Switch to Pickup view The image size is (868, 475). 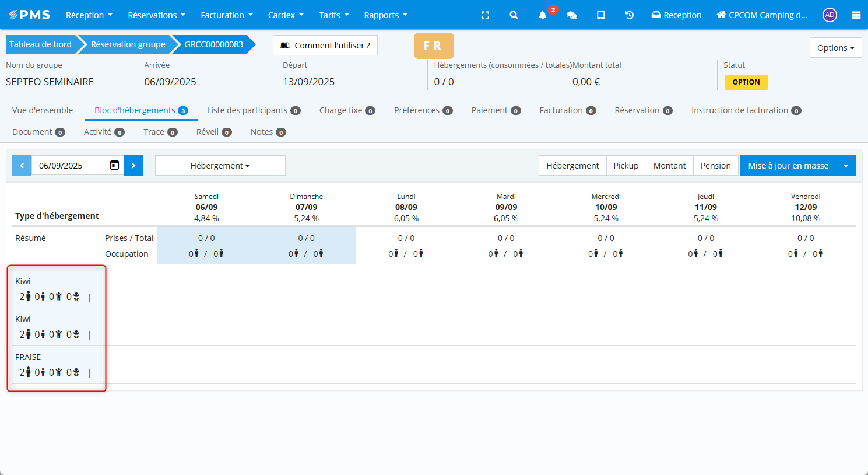tap(626, 166)
